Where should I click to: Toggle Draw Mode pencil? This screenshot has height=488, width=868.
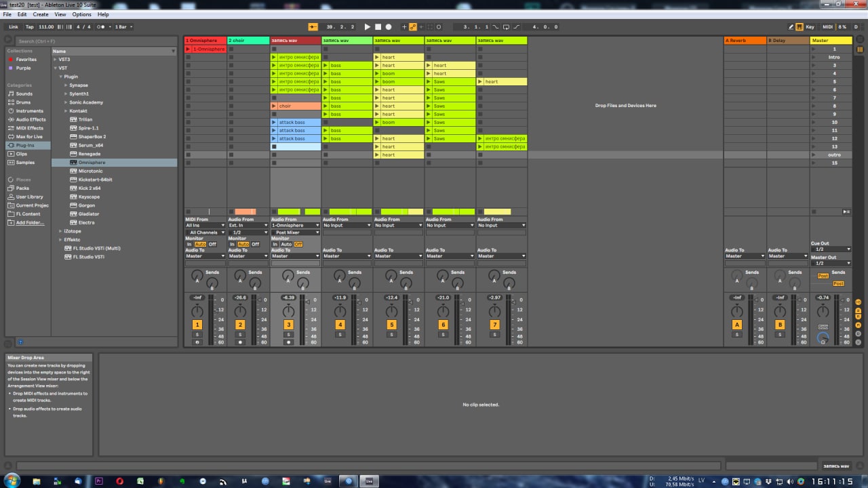[791, 26]
